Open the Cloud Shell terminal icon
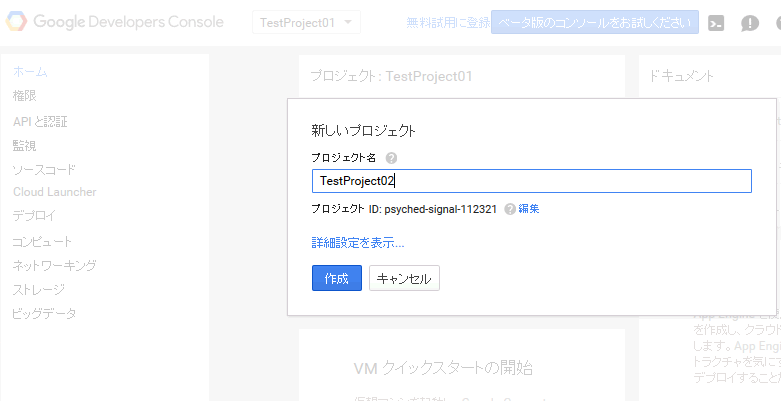Screen dimensions: 781x401 pyautogui.click(x=716, y=23)
